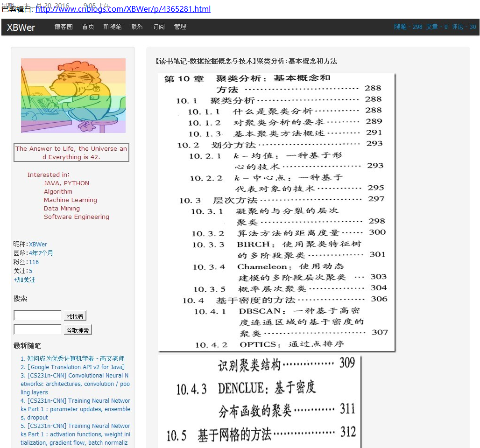Viewport: 480px width, 448px height.
Task: Click the 谷歌搜索 button
Action: coord(78,330)
